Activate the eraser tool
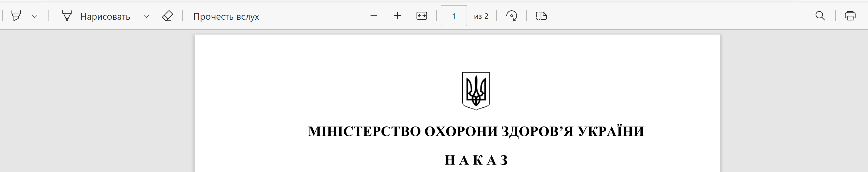 pyautogui.click(x=168, y=16)
